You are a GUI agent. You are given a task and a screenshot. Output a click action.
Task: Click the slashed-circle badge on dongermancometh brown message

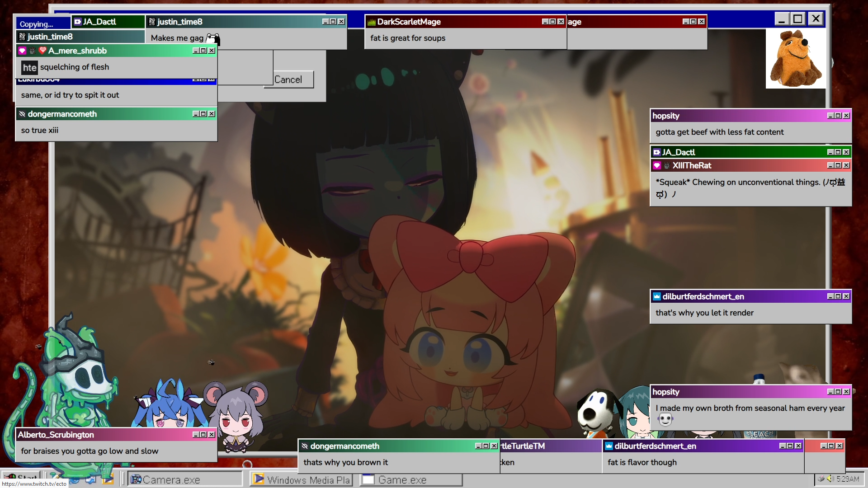(x=305, y=446)
